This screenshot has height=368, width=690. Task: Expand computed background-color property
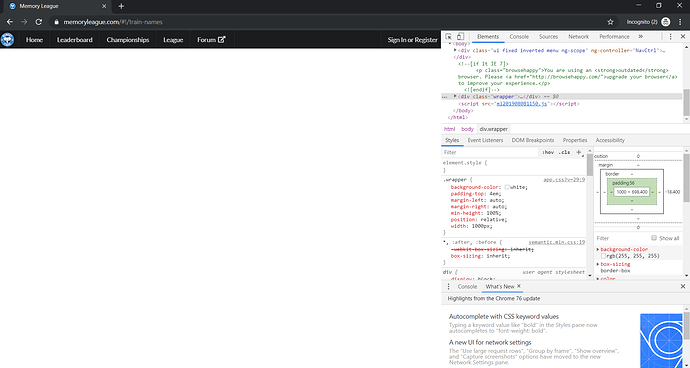point(598,249)
